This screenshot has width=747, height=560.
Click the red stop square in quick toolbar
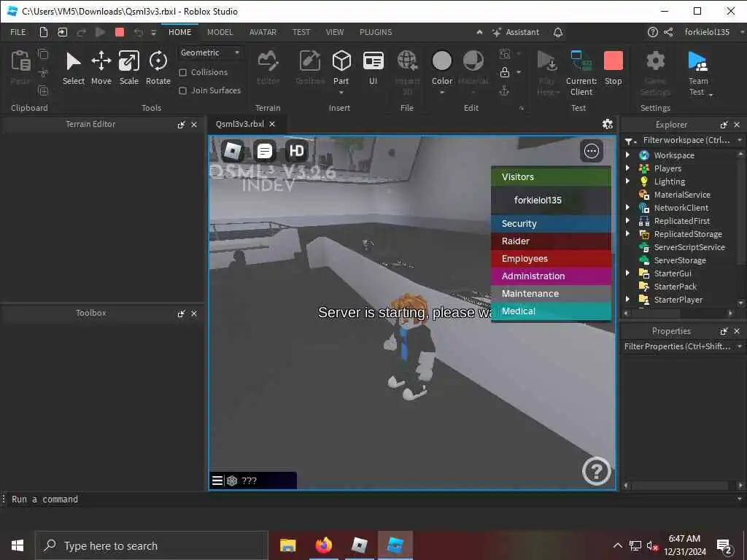point(120,32)
